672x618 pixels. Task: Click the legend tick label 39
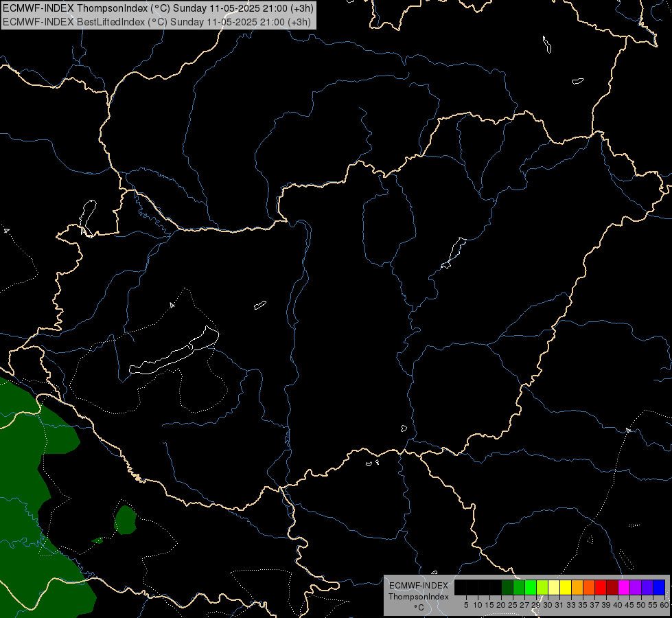pyautogui.click(x=606, y=605)
